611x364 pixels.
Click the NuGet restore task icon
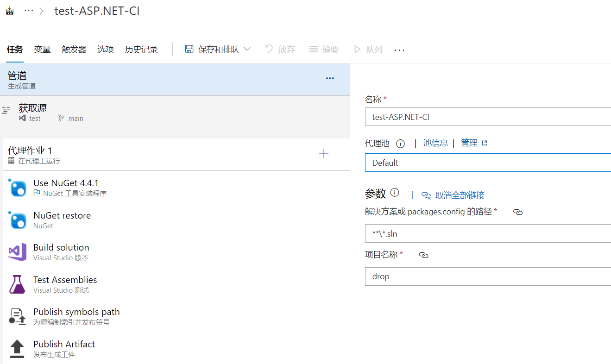click(18, 220)
